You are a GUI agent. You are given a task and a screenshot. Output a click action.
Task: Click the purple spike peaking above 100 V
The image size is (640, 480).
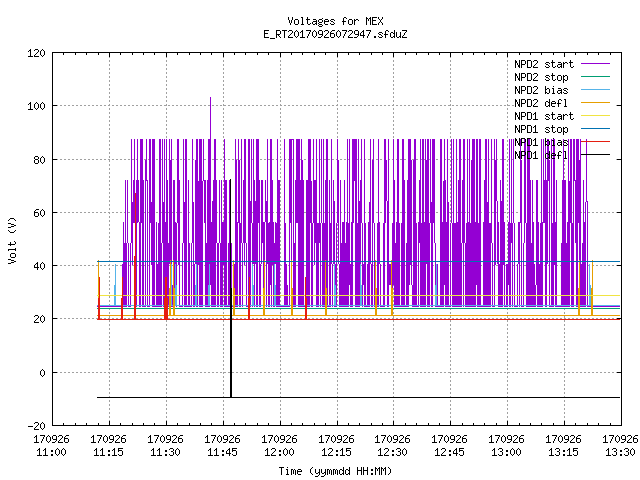point(210,116)
